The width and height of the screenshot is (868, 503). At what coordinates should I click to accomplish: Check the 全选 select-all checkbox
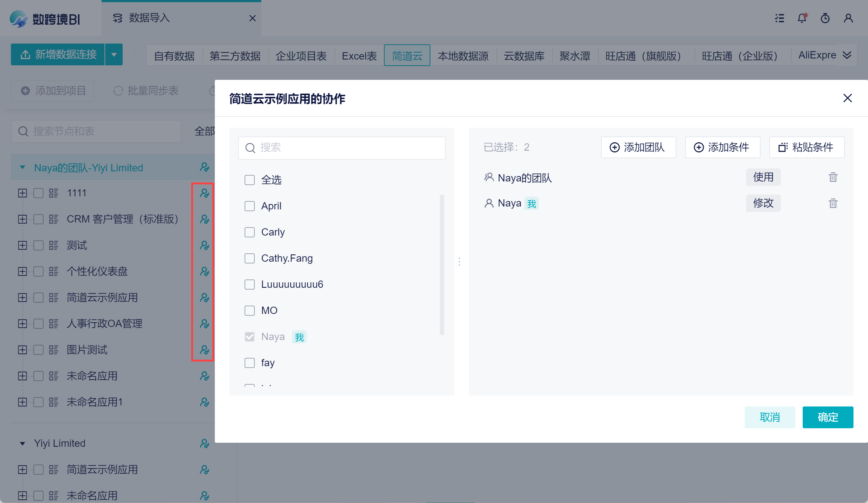click(x=250, y=180)
